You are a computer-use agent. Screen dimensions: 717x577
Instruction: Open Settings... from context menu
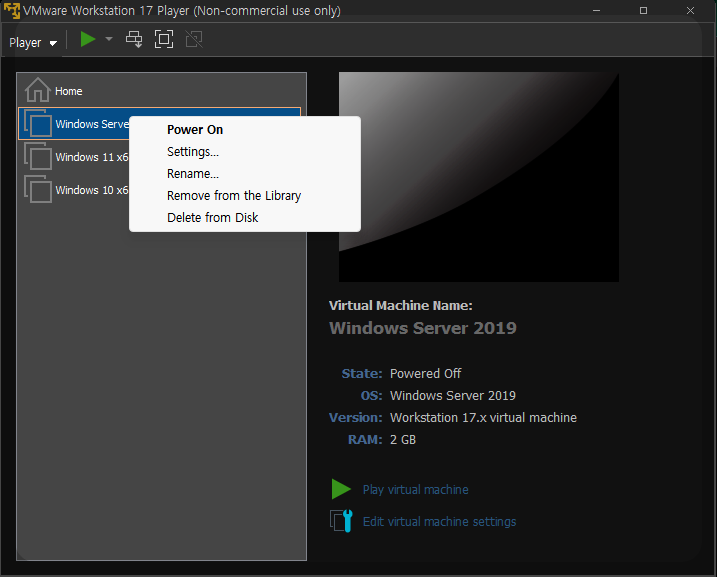pos(245,152)
